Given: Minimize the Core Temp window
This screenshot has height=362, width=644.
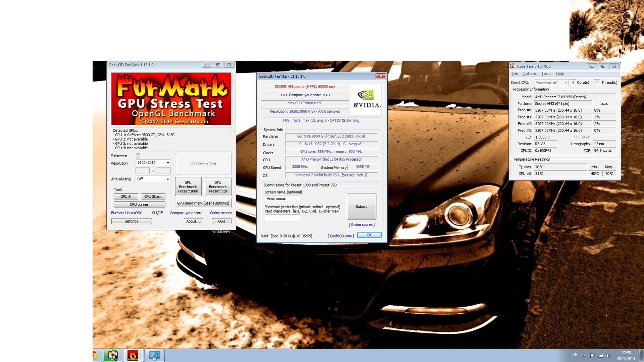Looking at the screenshot, I should (592, 66).
